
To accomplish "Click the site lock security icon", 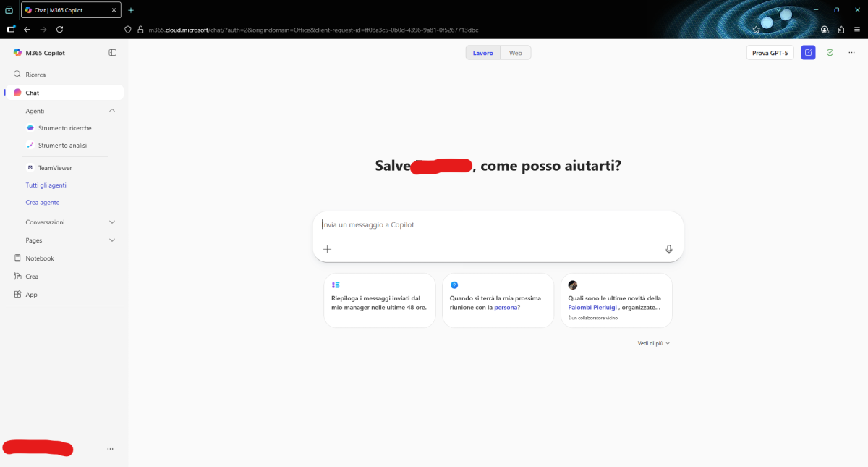I will click(140, 30).
